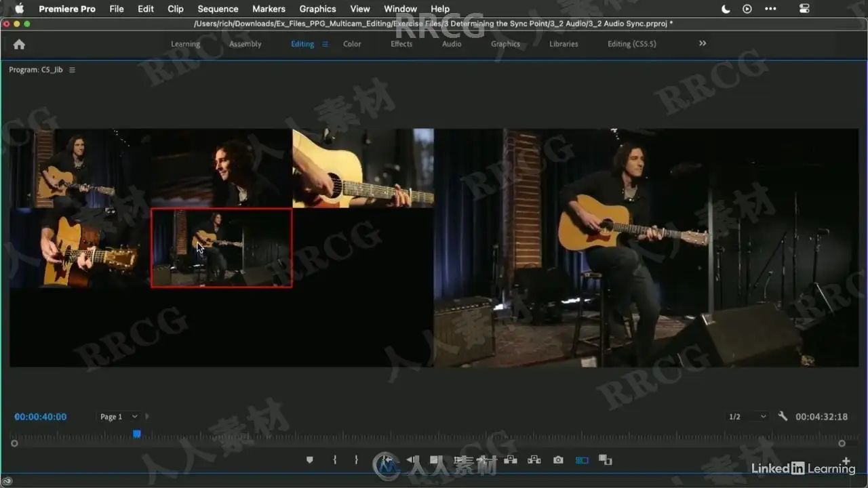Viewport: 868px width, 488px height.
Task: Step back one frame
Action: [412, 460]
